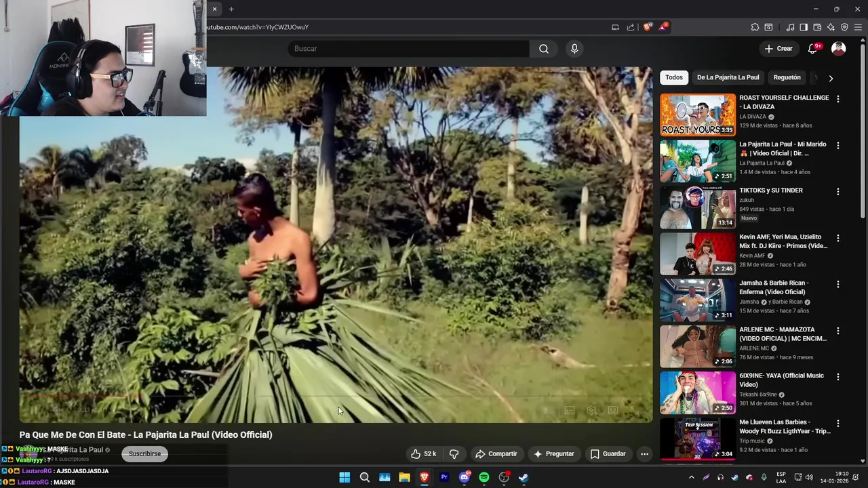Show hidden system tray icons chevron
This screenshot has width=868, height=488.
(x=691, y=477)
